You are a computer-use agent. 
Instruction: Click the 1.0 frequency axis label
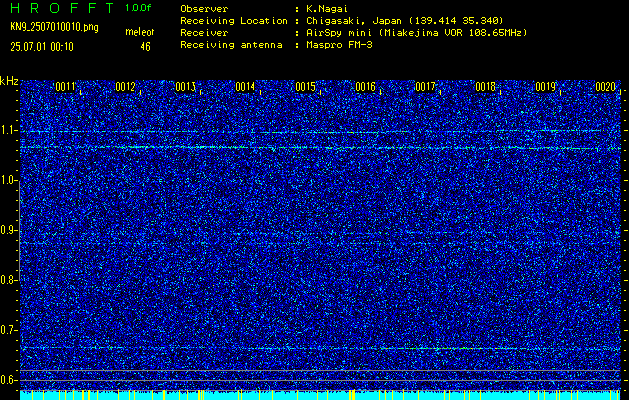point(8,180)
